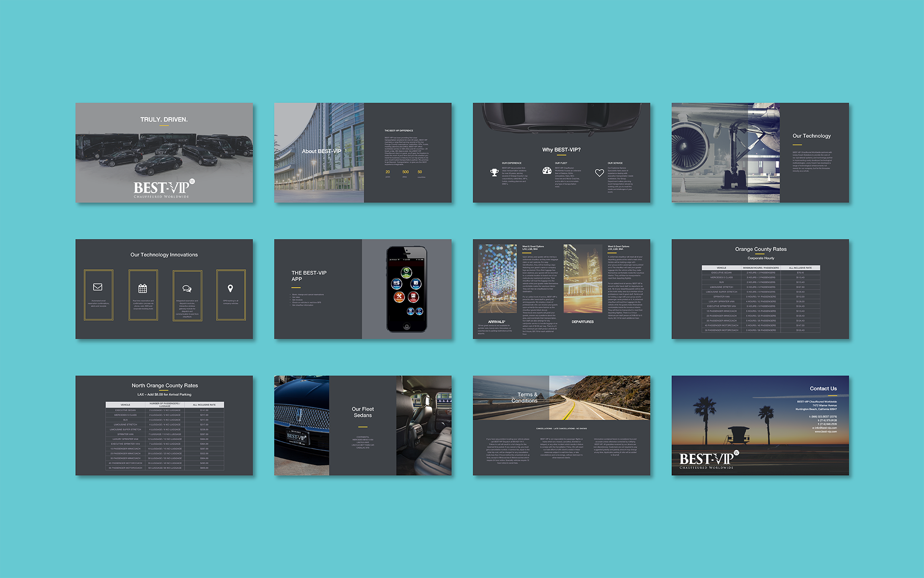The height and width of the screenshot is (578, 924).
Task: Click the 'ARRIVALS*' label
Action: click(497, 322)
